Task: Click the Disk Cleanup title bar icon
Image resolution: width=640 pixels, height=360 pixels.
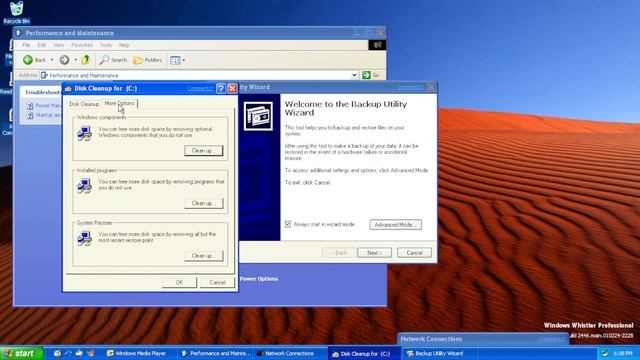Action: tap(68, 89)
